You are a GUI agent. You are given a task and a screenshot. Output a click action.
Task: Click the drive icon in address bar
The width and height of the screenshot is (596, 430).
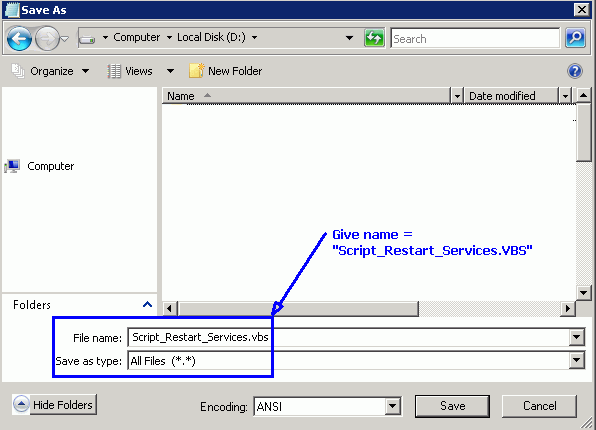pos(87,38)
